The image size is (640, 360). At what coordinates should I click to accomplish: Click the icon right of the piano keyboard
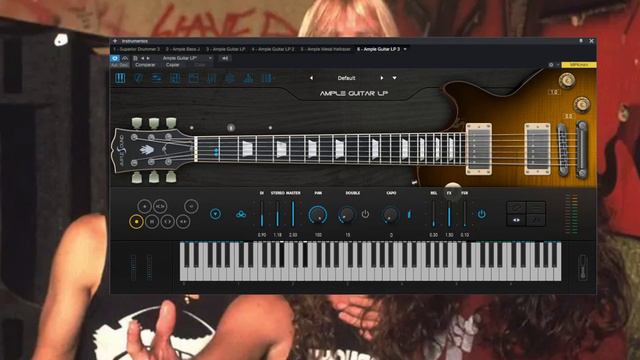(583, 267)
